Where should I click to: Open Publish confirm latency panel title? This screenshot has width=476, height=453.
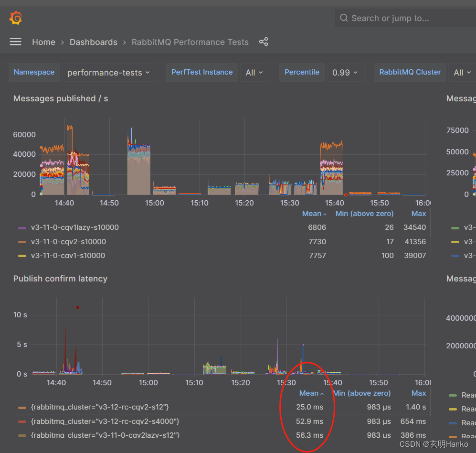tap(61, 279)
